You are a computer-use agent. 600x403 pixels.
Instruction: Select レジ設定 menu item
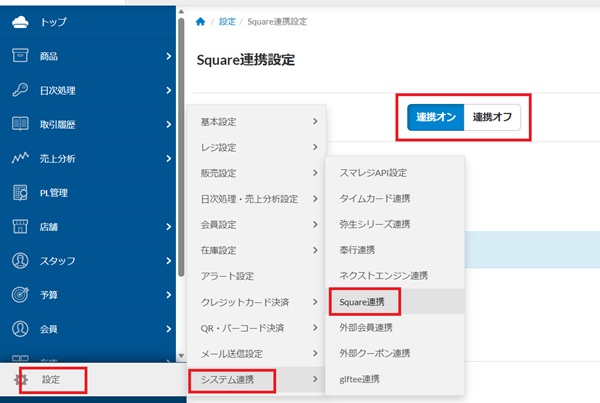[256, 147]
